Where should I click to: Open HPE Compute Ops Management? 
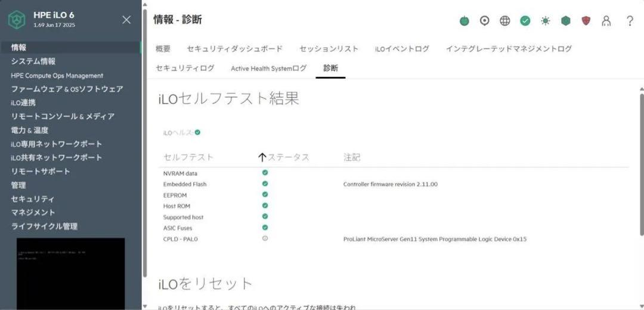57,76
